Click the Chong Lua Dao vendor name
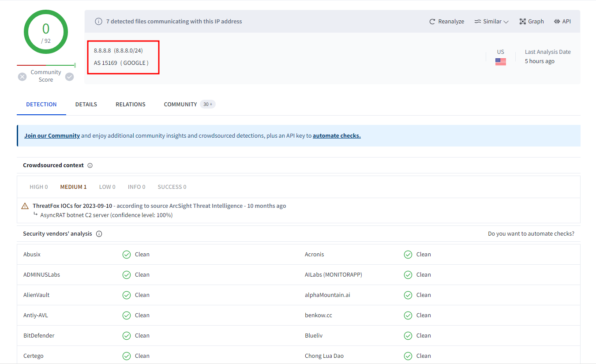The height and width of the screenshot is (364, 596). [324, 356]
